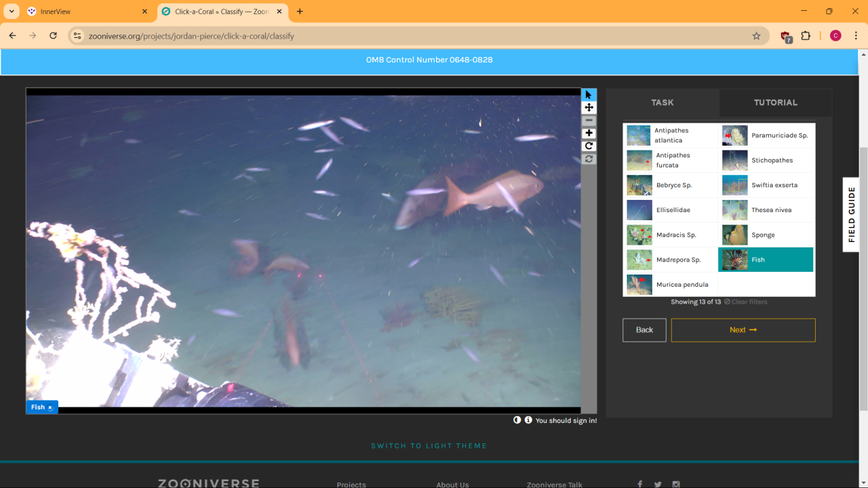Click the 'You should sign in!' text
The height and width of the screenshot is (488, 868).
point(566,421)
